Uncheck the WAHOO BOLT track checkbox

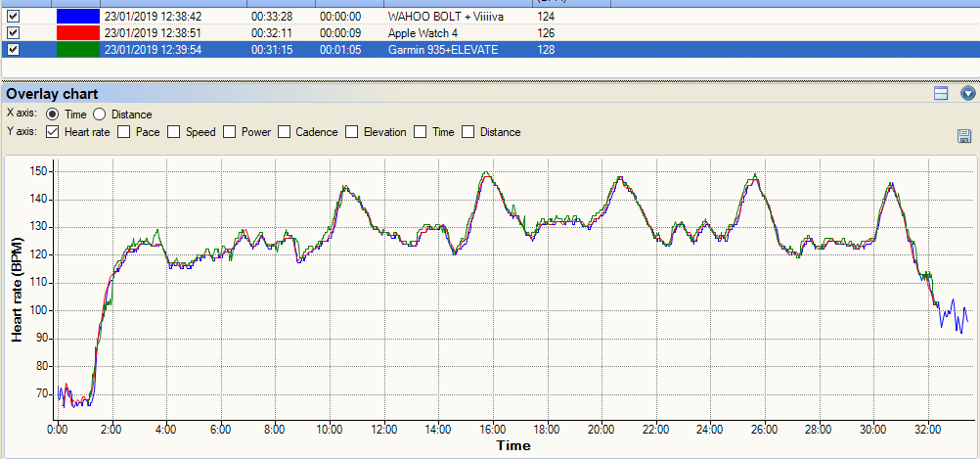13,17
